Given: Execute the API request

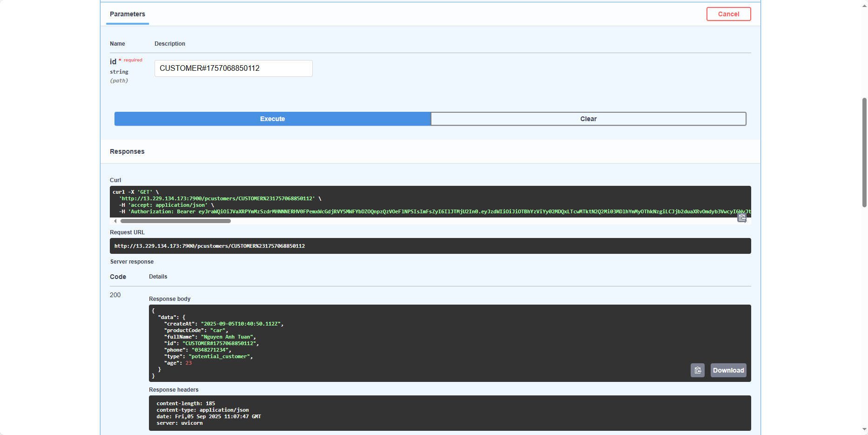Looking at the screenshot, I should click(272, 119).
